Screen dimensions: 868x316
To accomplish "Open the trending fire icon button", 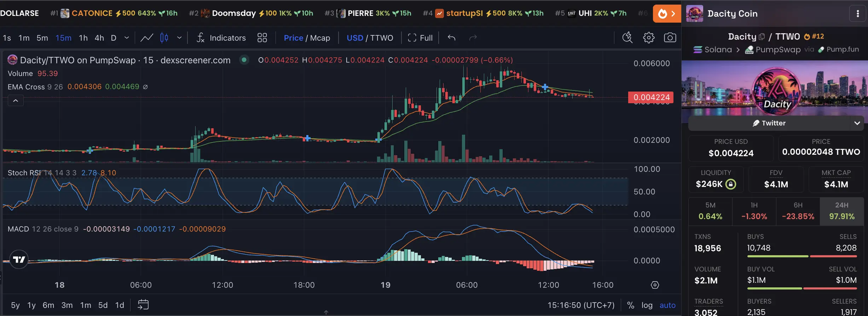I will [667, 14].
